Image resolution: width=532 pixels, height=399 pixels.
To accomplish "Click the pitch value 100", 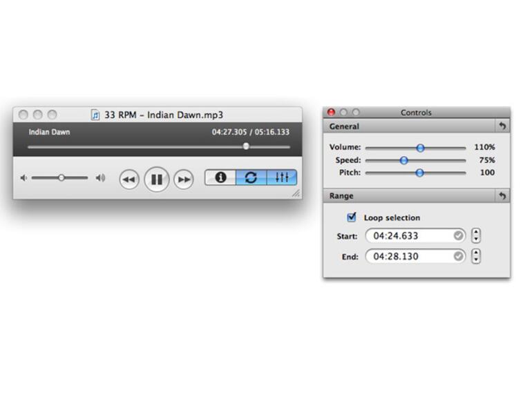I will 487,173.
